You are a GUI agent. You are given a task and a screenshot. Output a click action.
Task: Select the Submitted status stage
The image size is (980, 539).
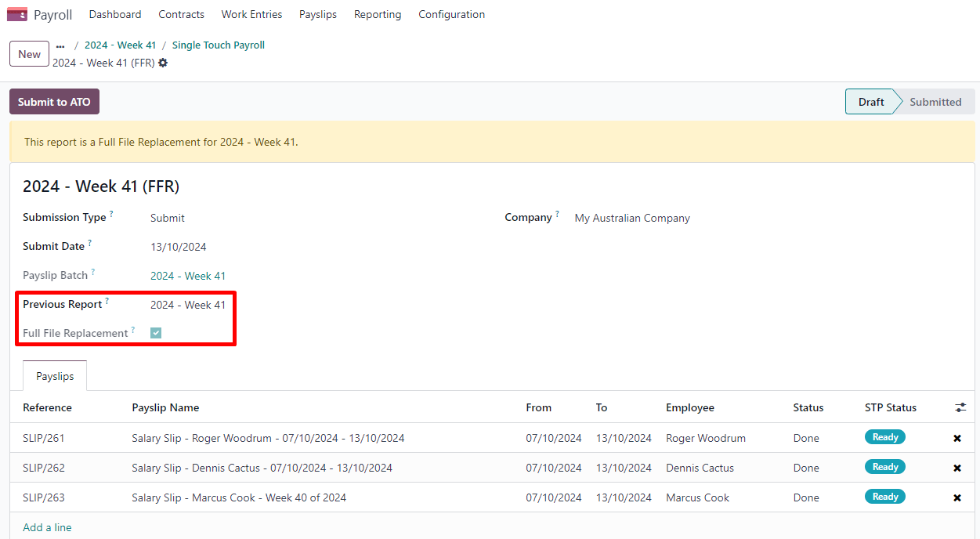tap(935, 102)
